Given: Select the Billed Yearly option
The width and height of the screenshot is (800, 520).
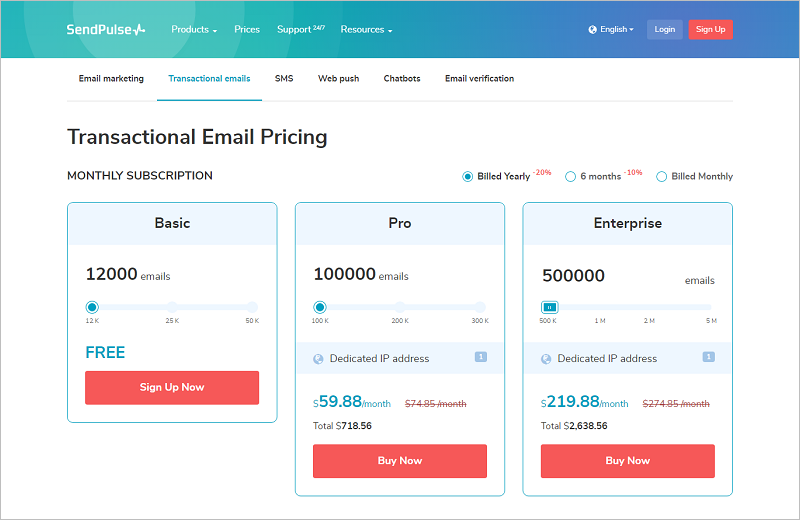Looking at the screenshot, I should [468, 177].
